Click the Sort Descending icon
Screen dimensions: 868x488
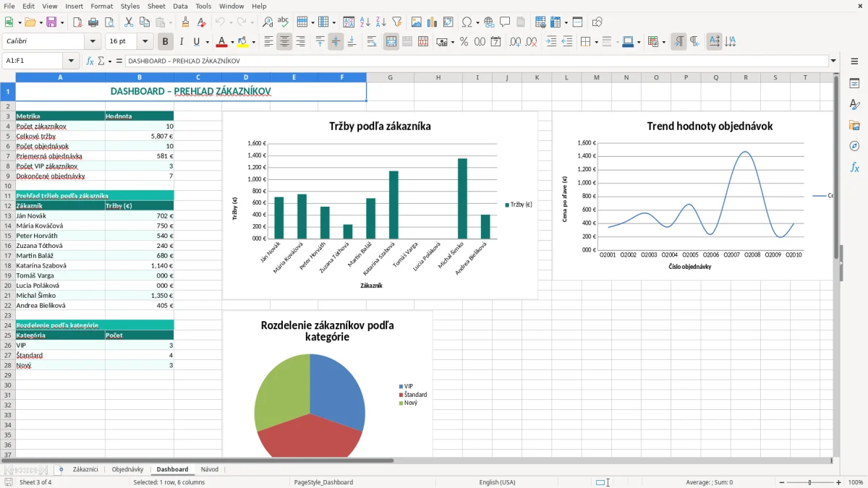[381, 22]
